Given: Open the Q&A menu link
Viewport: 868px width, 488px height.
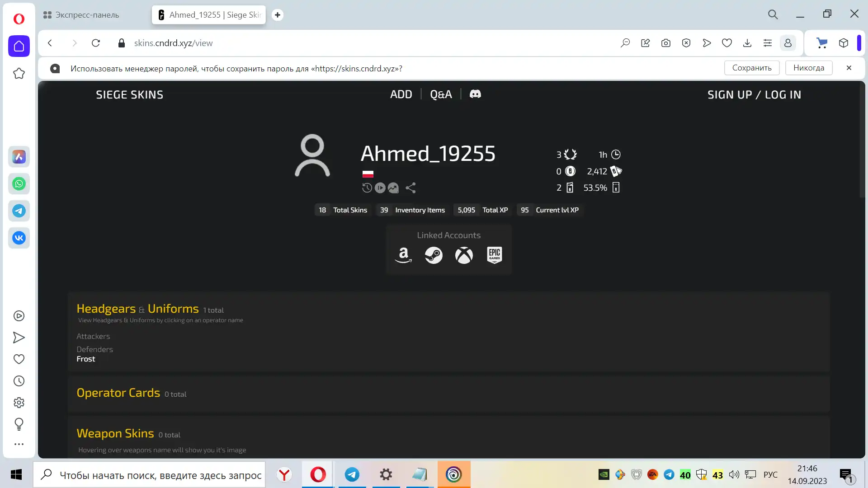Looking at the screenshot, I should point(441,94).
